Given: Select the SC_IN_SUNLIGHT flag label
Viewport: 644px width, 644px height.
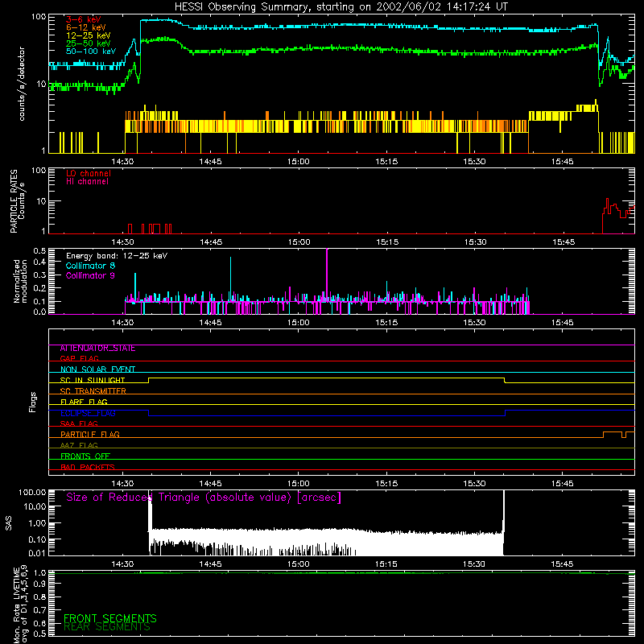Looking at the screenshot, I should click(93, 380).
